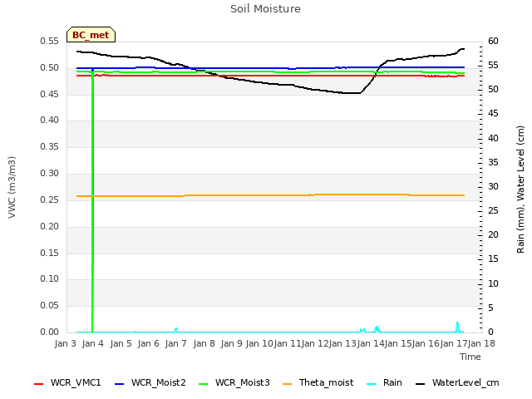
Task: Click the Rain (mm), Water Level (cm) axis label
Action: [520, 190]
